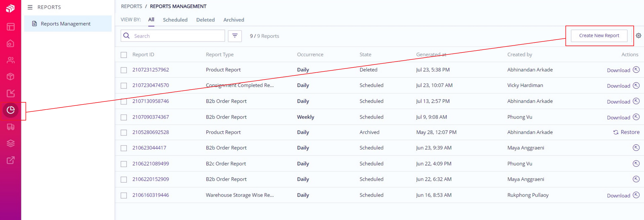Open the reports pie chart icon
This screenshot has width=644, height=220.
click(x=10, y=110)
